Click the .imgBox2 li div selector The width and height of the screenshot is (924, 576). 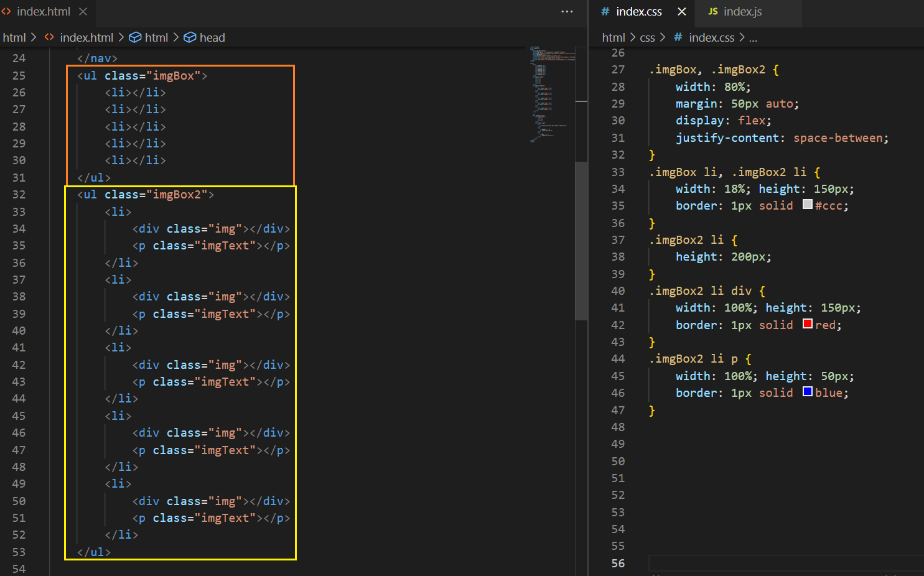[x=700, y=290]
